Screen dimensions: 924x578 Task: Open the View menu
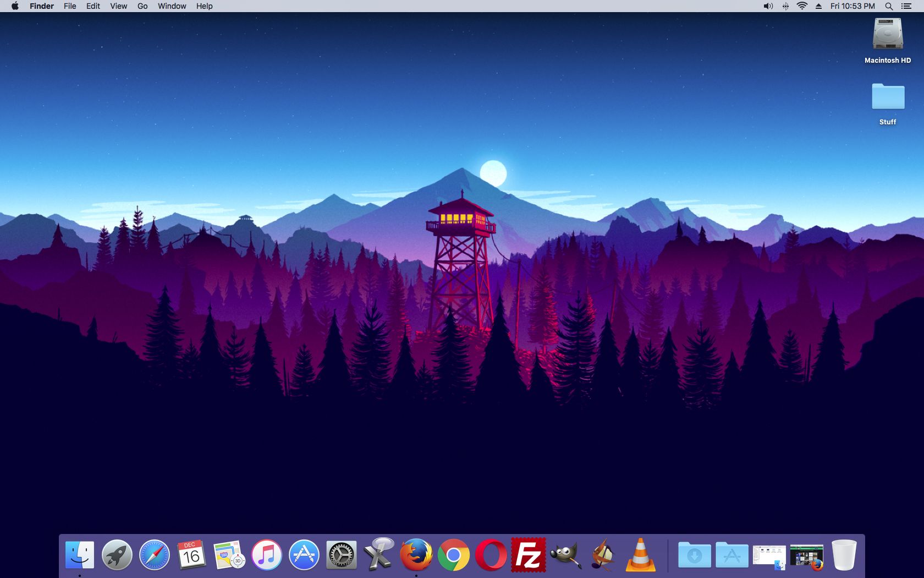point(118,6)
